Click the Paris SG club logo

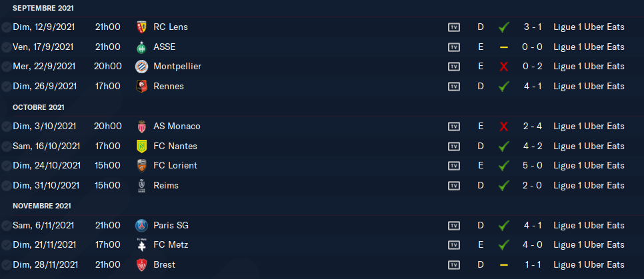pos(141,226)
